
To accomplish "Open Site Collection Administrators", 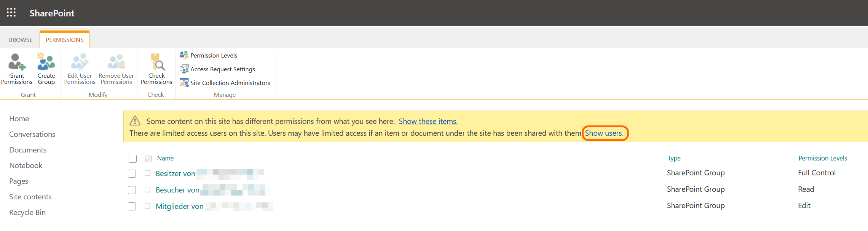I will point(230,83).
